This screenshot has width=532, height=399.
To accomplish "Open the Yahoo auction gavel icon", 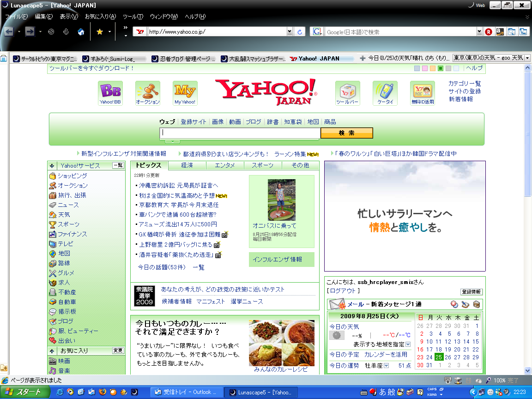I will [148, 93].
